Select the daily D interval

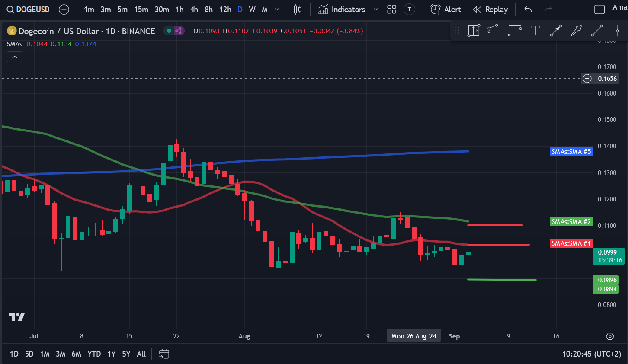click(240, 10)
